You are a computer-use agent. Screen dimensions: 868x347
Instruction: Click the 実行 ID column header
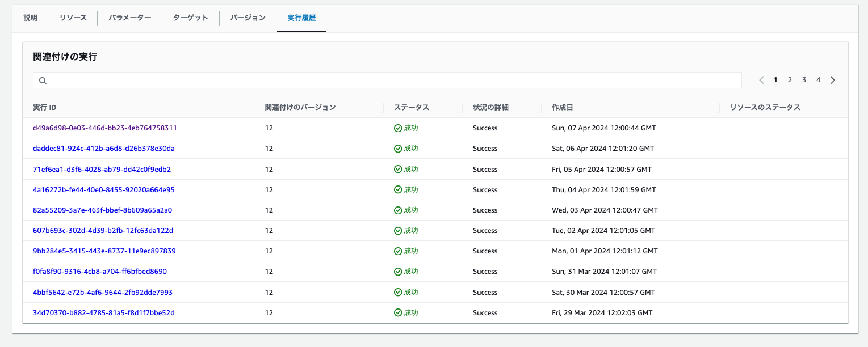45,107
